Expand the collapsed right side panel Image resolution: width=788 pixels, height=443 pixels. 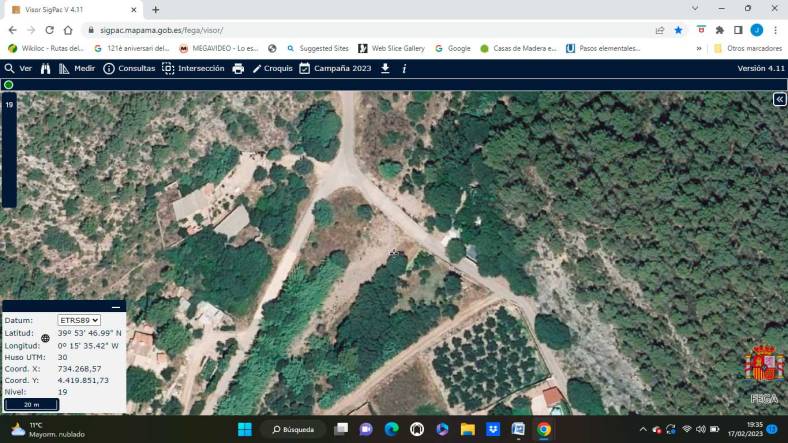(779, 99)
